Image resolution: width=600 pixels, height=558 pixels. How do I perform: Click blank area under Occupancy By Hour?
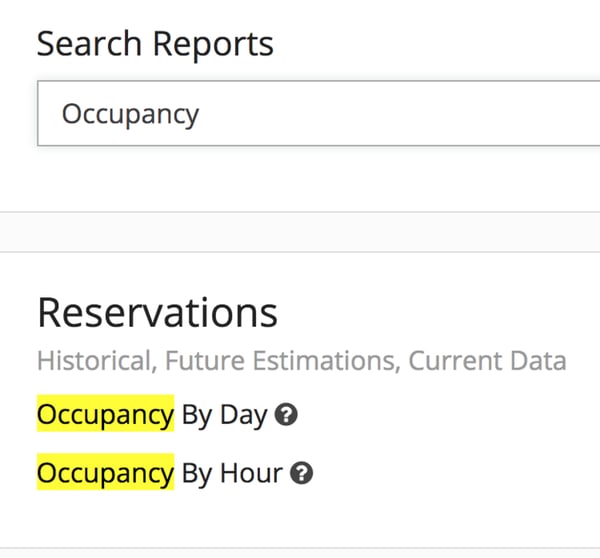(x=300, y=519)
